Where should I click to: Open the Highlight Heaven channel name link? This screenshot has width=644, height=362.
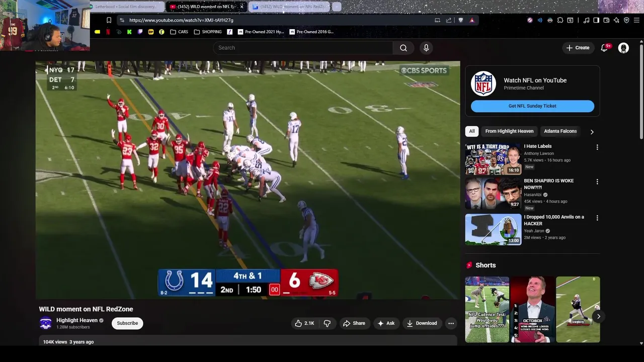click(77, 320)
